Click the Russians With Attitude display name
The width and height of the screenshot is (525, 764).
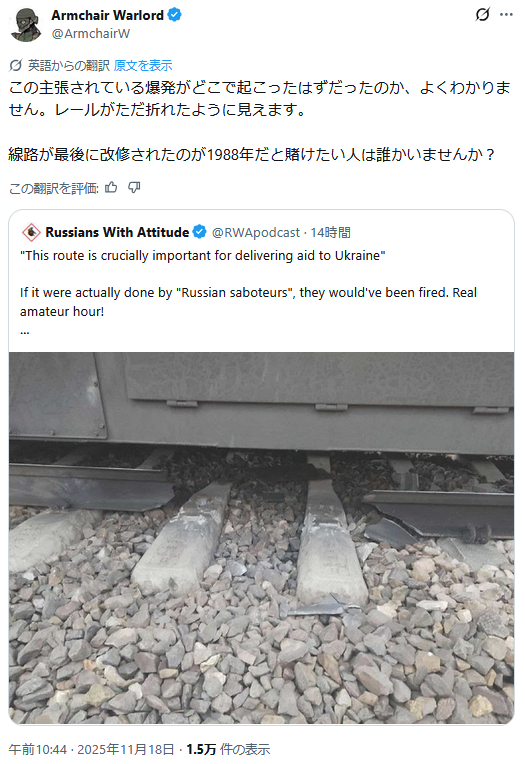click(117, 232)
